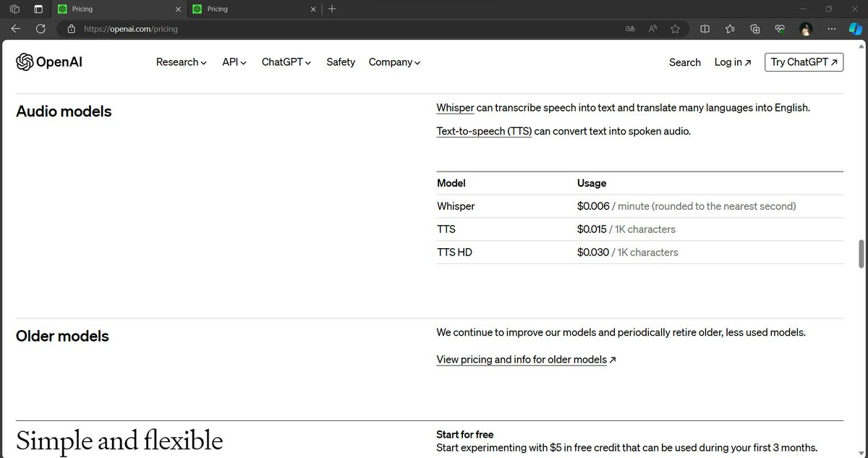Select Safety in the navigation menu

340,62
